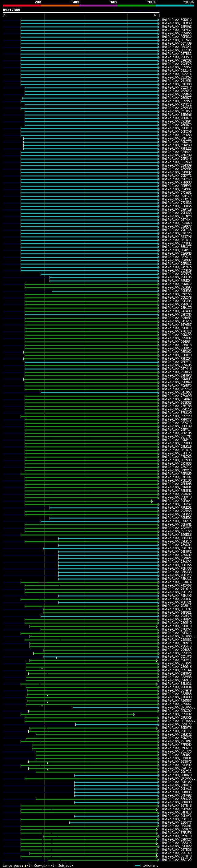Select alignment label UniRef100_Q4KQP2

click(x=177, y=551)
